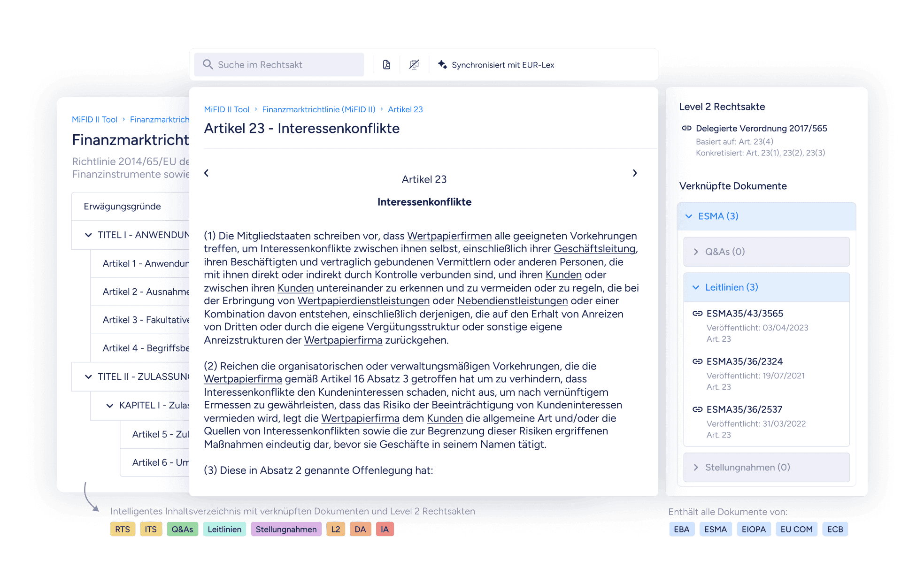Open 'Nebendienstleistungen' definition link
Screen dimensions: 924x584
point(512,300)
